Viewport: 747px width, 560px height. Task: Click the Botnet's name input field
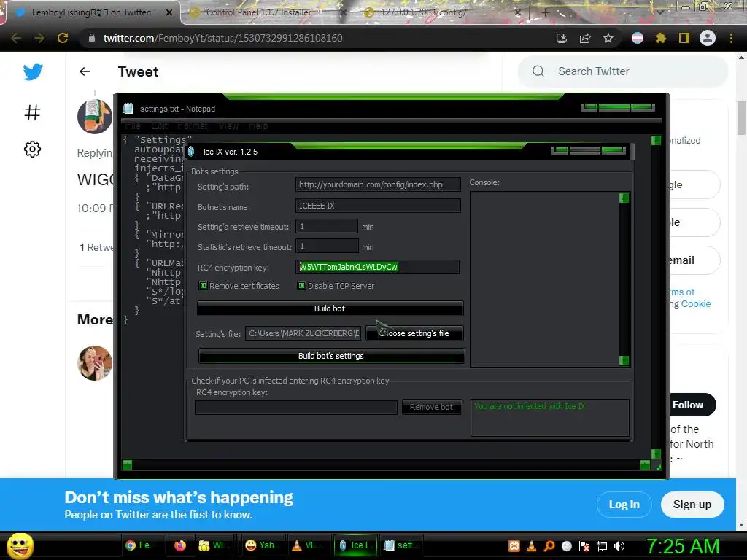(378, 206)
